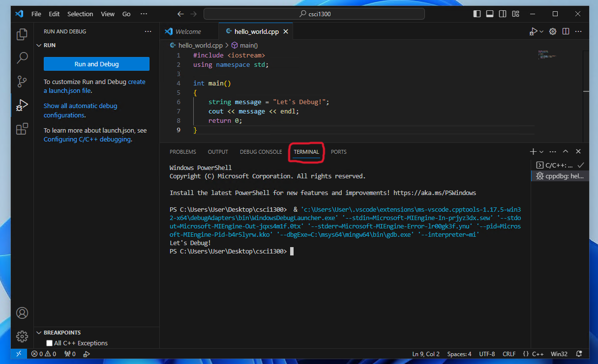This screenshot has height=364, width=598.
Task: Click Ln 9, Col 2 in status bar
Action: (x=426, y=354)
